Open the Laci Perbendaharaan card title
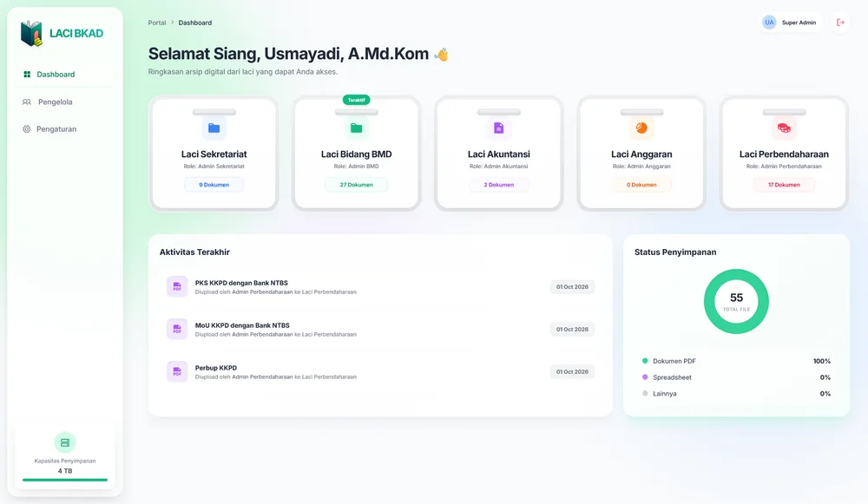Screen dimensions: 868x504 click(784, 154)
